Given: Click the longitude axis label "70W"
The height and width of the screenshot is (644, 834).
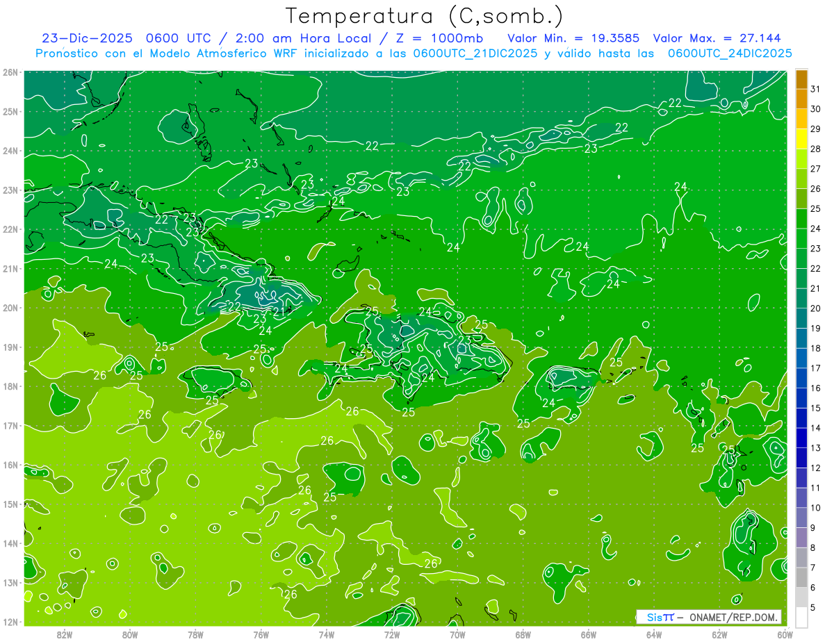Looking at the screenshot, I should tap(457, 634).
